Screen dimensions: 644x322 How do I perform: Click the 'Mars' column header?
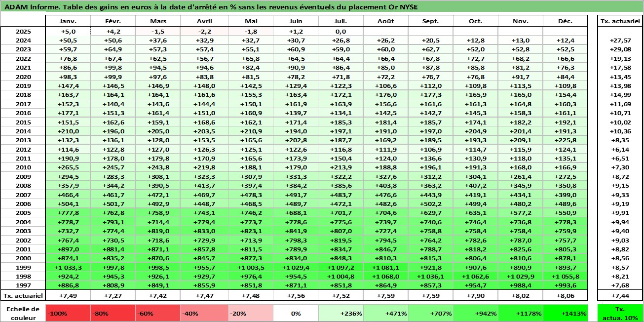pos(158,21)
